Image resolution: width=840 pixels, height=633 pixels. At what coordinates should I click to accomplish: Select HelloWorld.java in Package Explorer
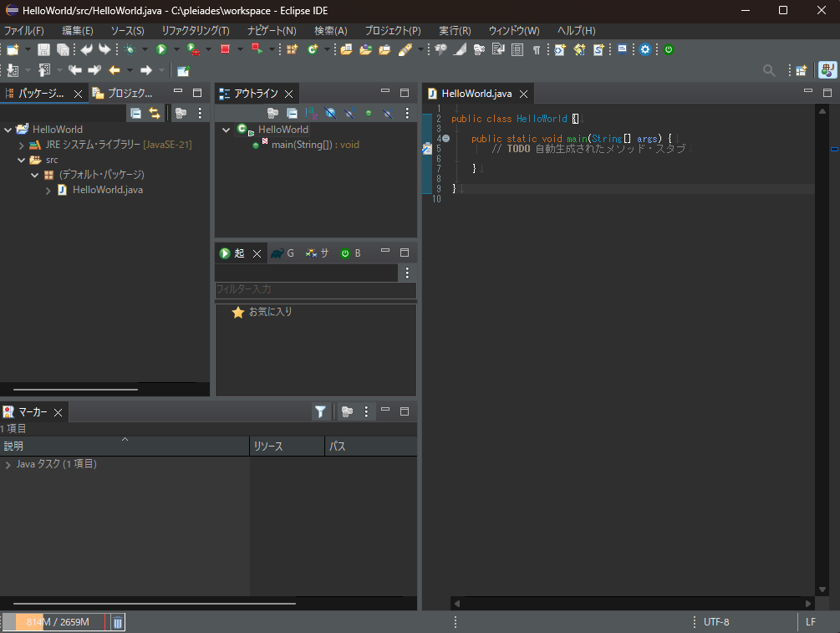point(107,190)
